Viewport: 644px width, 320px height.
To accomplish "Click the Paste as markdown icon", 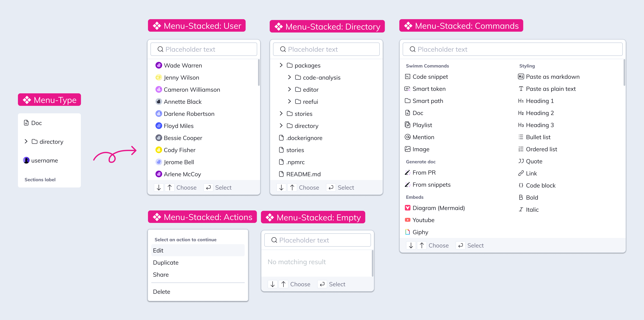I will tap(521, 77).
